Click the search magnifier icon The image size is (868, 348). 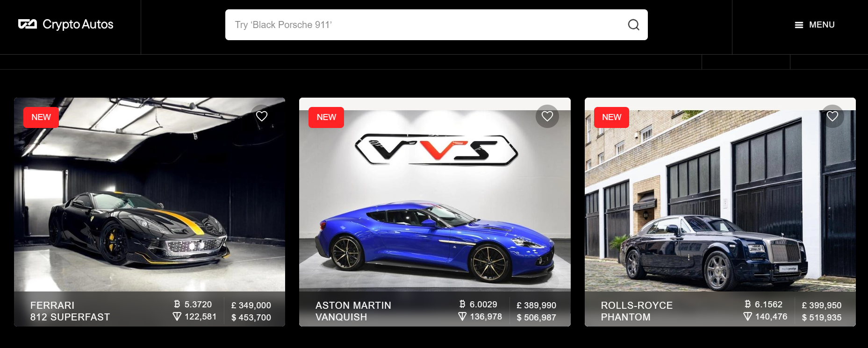(633, 25)
